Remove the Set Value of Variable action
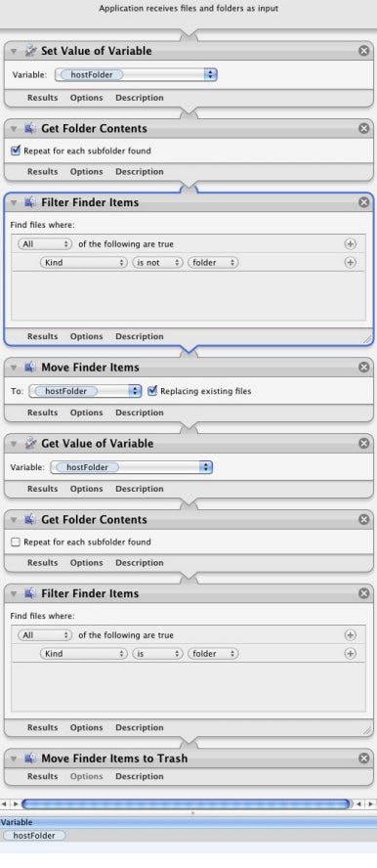Viewport: 377px width, 868px height. click(x=363, y=51)
